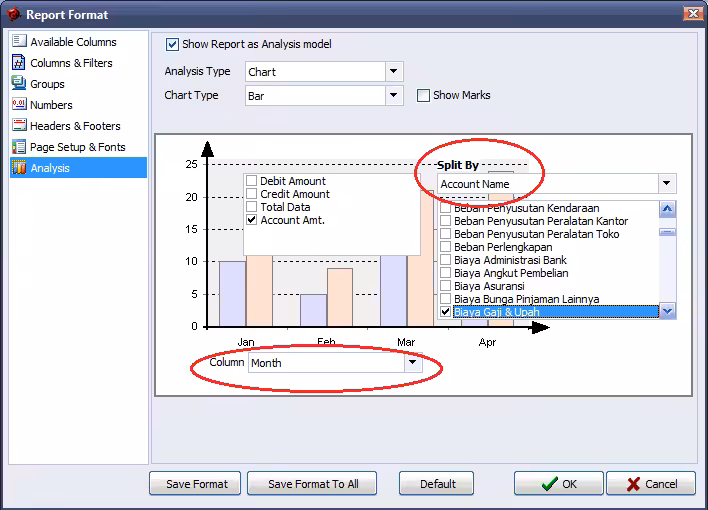
Task: Switch to Columns & Filters page
Action: click(x=71, y=63)
